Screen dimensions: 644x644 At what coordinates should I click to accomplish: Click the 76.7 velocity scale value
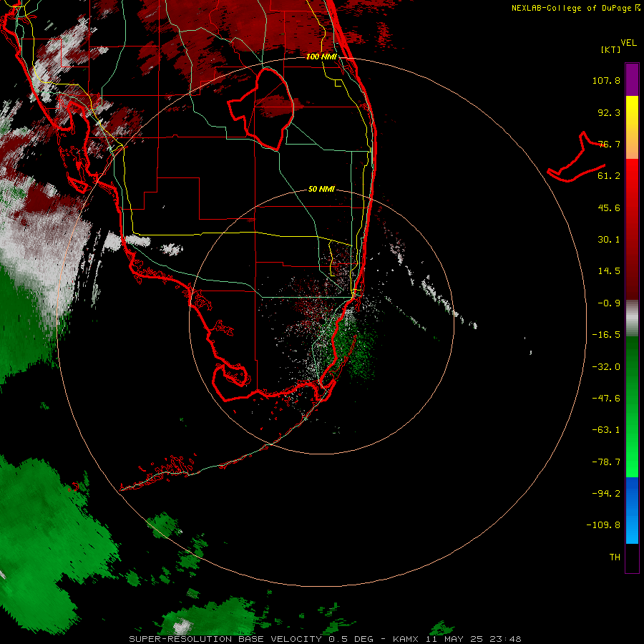[609, 144]
